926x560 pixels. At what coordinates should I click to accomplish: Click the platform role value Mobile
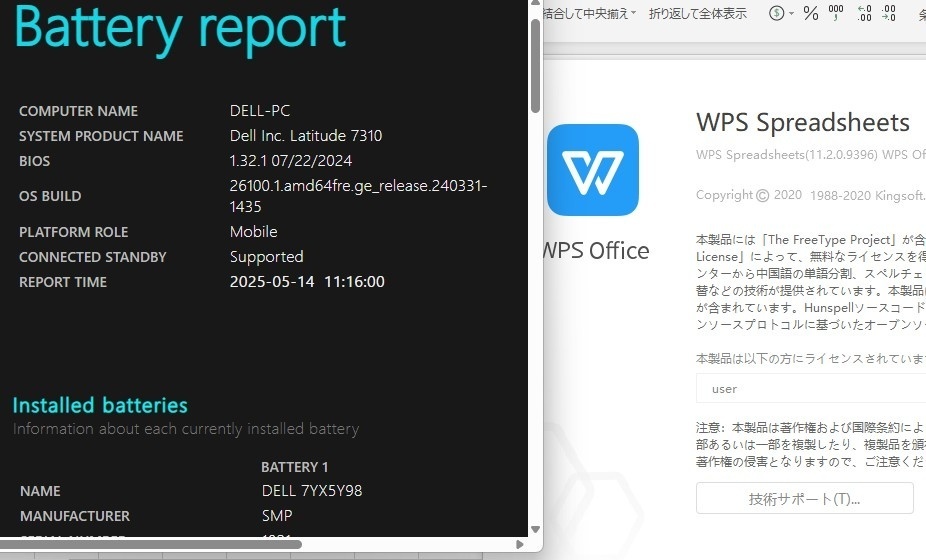coord(253,232)
